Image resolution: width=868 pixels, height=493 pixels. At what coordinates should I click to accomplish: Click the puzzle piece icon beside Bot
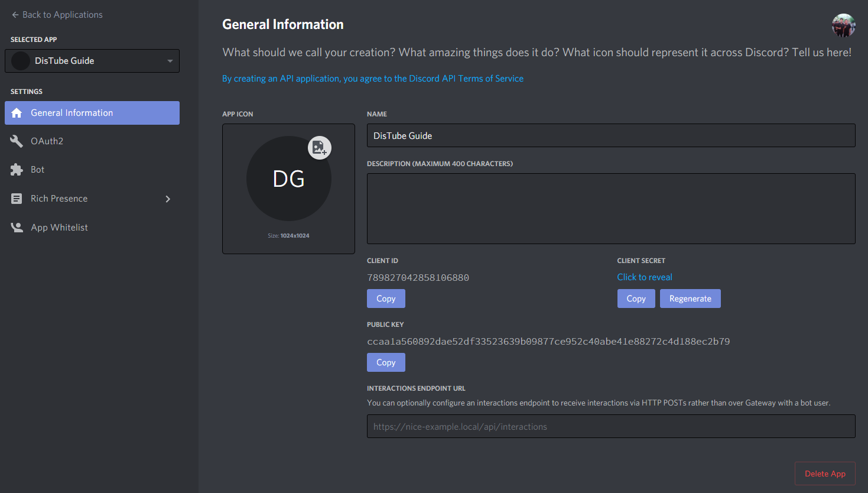[17, 170]
